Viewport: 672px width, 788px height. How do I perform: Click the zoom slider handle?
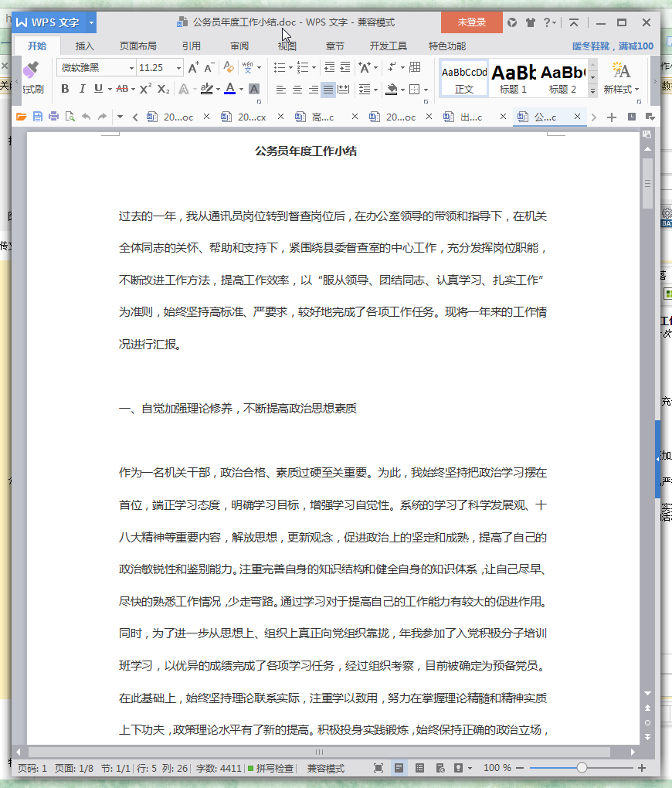(x=582, y=768)
